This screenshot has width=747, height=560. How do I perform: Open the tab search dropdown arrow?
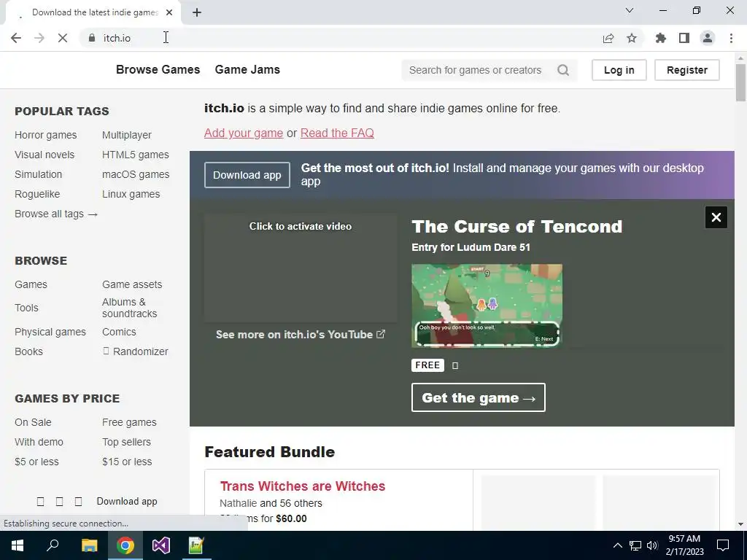click(630, 10)
